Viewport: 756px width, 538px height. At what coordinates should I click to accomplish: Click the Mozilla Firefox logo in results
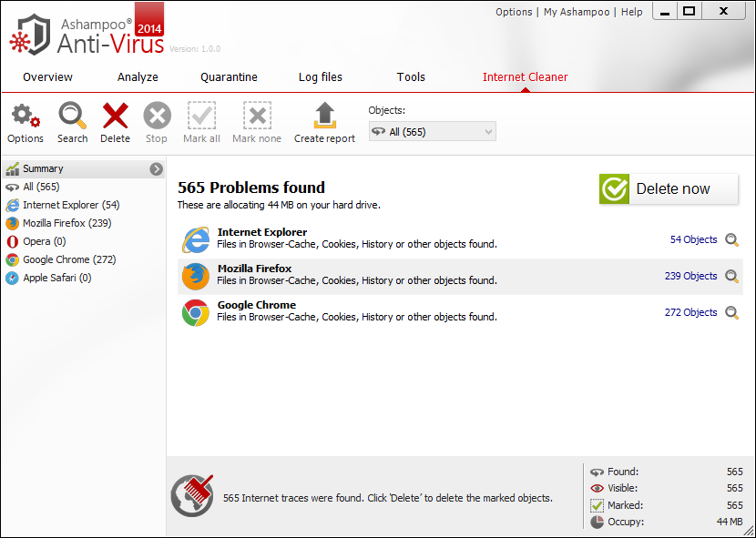[x=195, y=276]
